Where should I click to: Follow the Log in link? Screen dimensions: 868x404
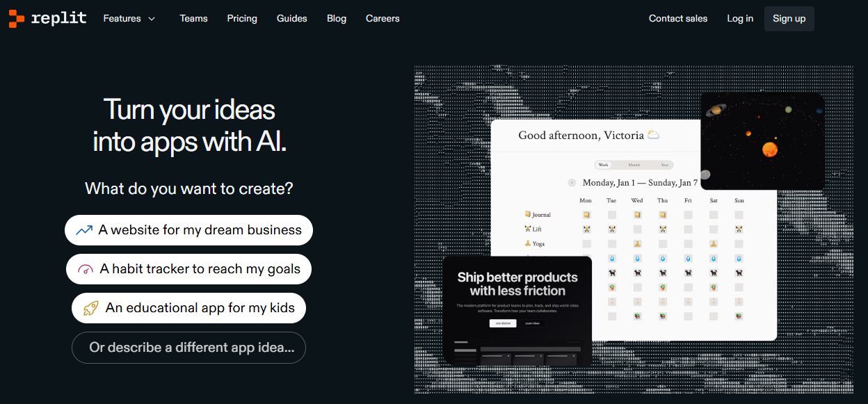click(x=740, y=19)
